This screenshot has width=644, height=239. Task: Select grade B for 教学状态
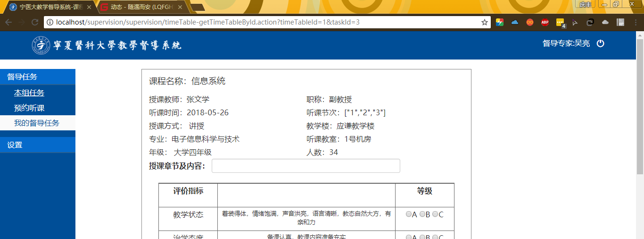tap(422, 214)
